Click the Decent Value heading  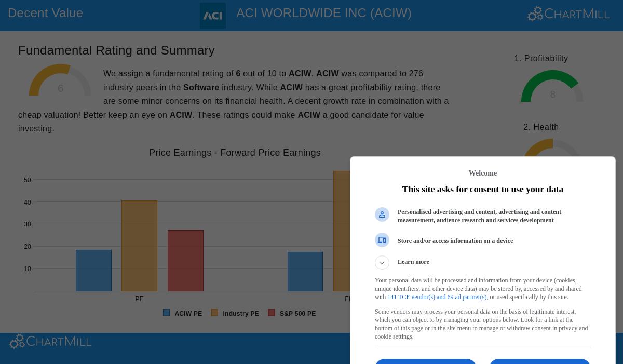(45, 13)
